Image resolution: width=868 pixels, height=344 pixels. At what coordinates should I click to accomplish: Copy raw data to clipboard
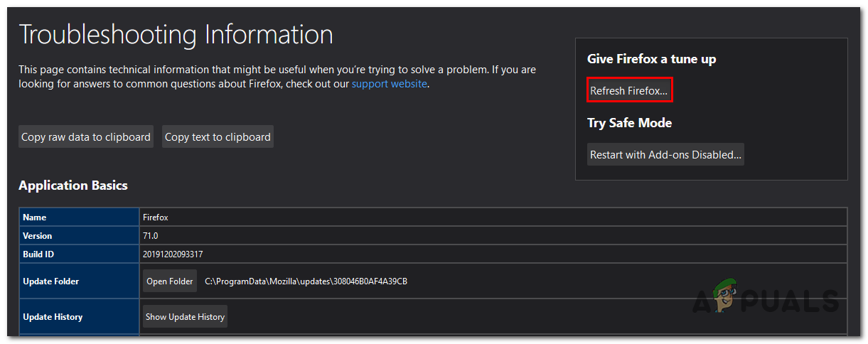coord(86,137)
